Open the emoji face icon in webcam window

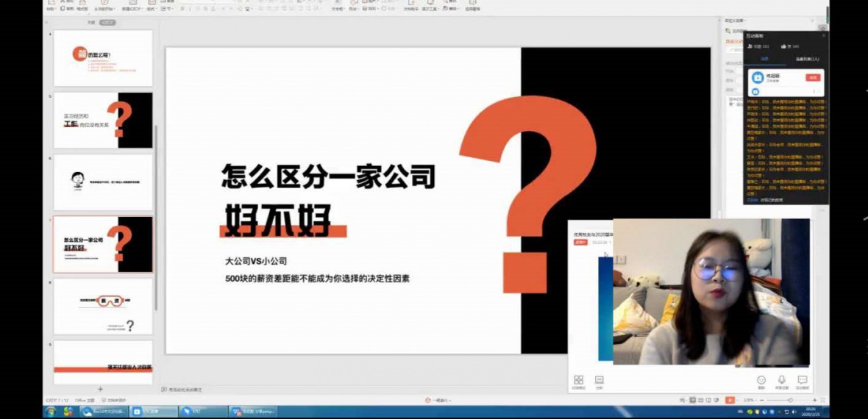pyautogui.click(x=761, y=380)
